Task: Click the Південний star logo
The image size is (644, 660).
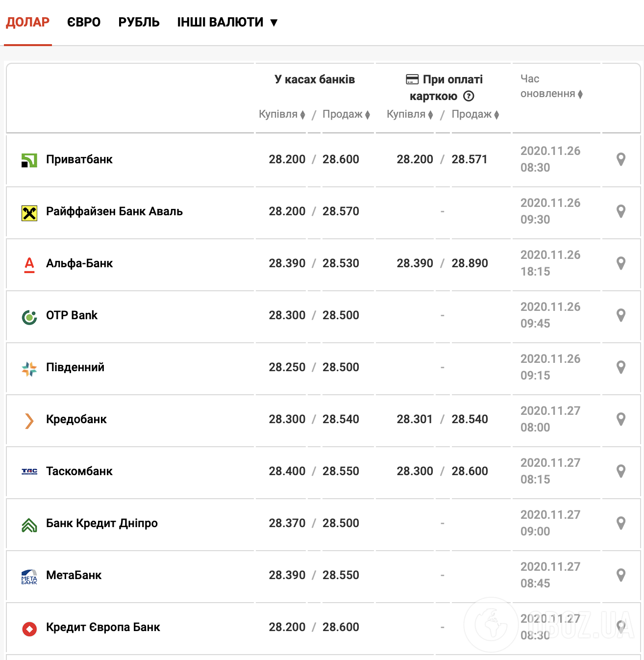Action: click(29, 369)
